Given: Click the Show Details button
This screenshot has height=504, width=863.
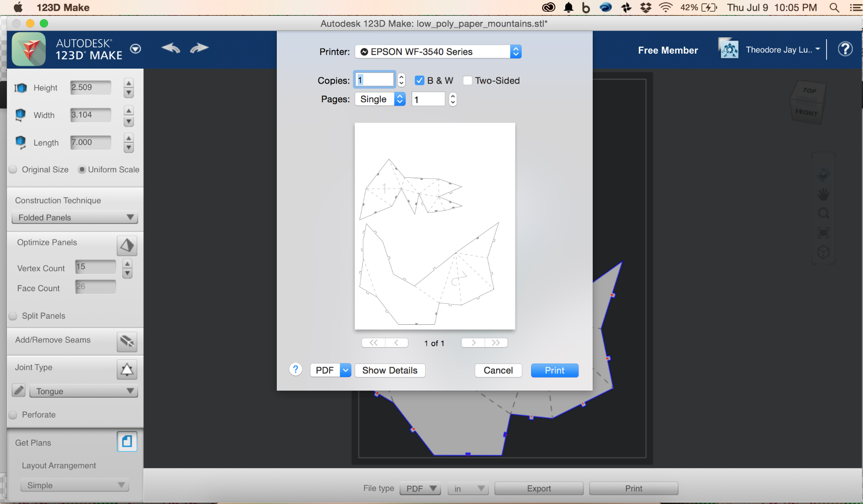Looking at the screenshot, I should (x=390, y=370).
